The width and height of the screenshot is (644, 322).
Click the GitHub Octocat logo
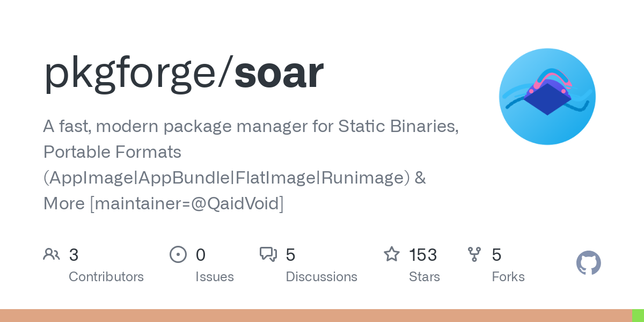click(588, 263)
